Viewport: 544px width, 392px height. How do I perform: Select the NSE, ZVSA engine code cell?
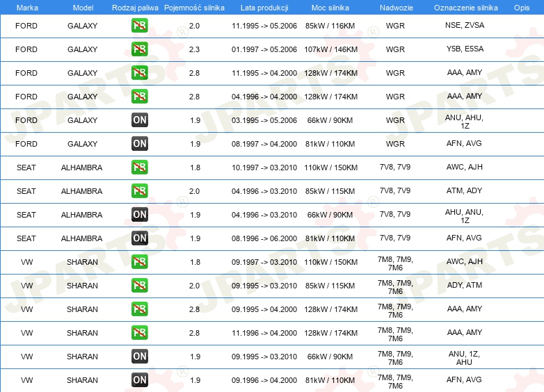[465, 25]
